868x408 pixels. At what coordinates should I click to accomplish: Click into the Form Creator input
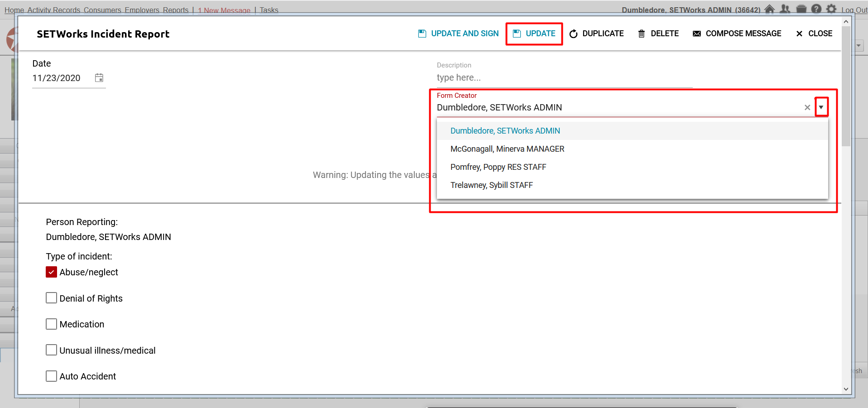click(618, 107)
